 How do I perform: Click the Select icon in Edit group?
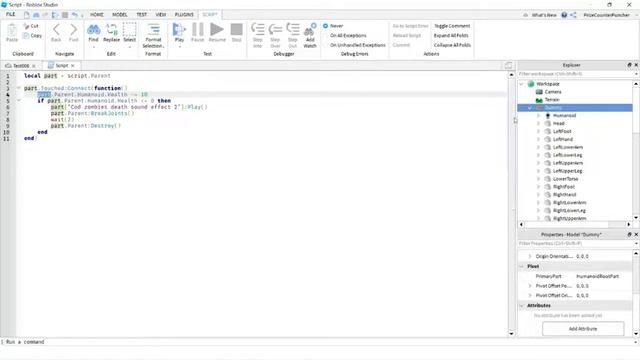click(x=129, y=29)
